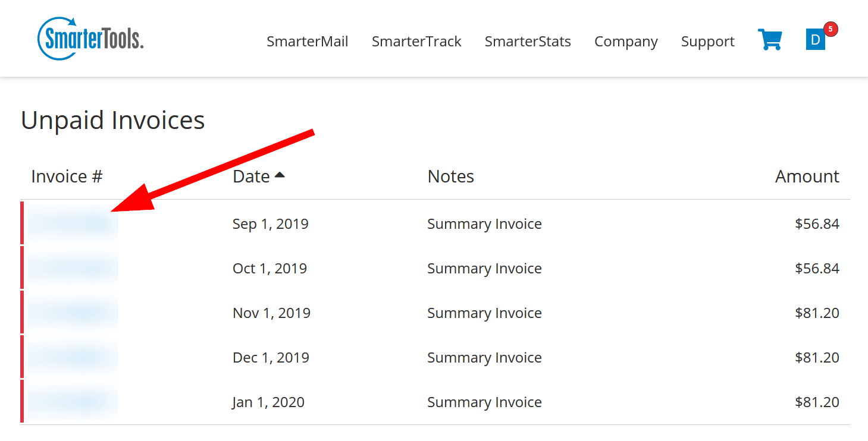This screenshot has width=868, height=441.
Task: Open the blurred invoice number for Oct 1, 2019
Action: (73, 268)
